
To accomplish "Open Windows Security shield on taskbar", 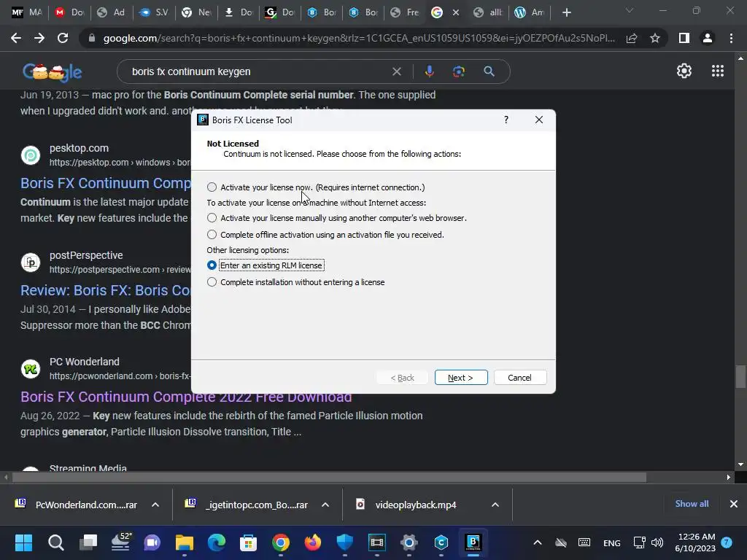I will point(345,542).
